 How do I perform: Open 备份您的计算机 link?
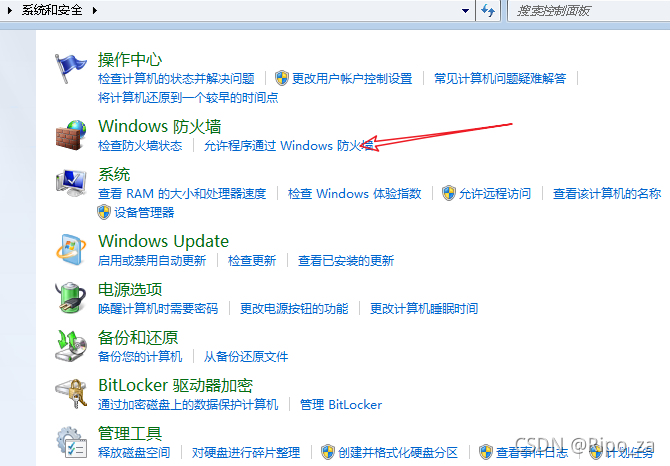point(140,356)
